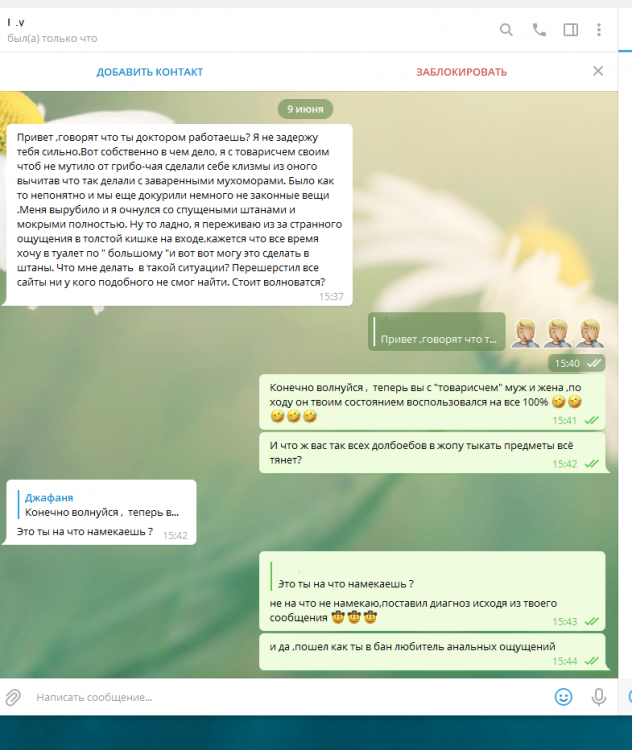Jump to quoted reply 'Привет ,говорят что т...'
The width and height of the screenshot is (632, 750).
[437, 331]
